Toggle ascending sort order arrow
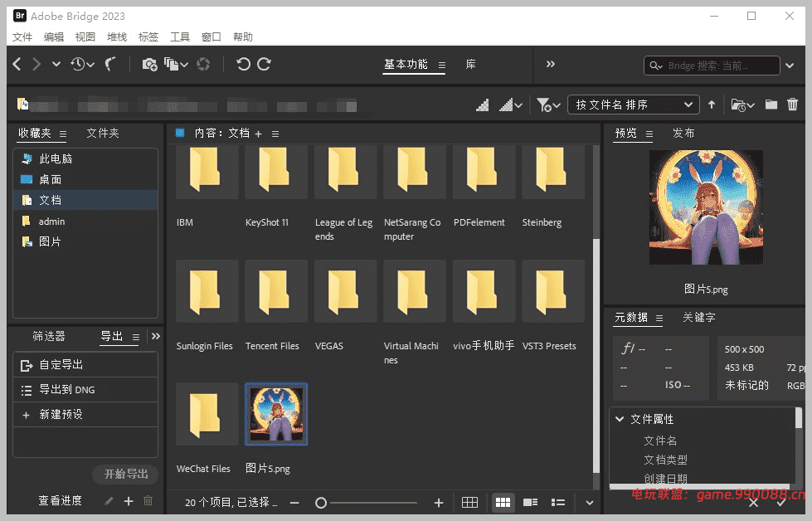The image size is (812, 521). [x=712, y=104]
